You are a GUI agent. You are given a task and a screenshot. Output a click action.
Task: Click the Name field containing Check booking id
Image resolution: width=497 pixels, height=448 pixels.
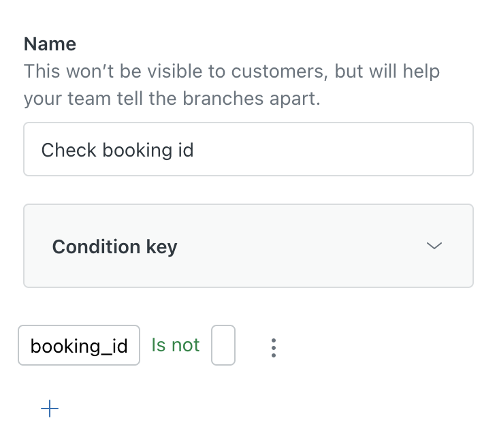pyautogui.click(x=248, y=149)
